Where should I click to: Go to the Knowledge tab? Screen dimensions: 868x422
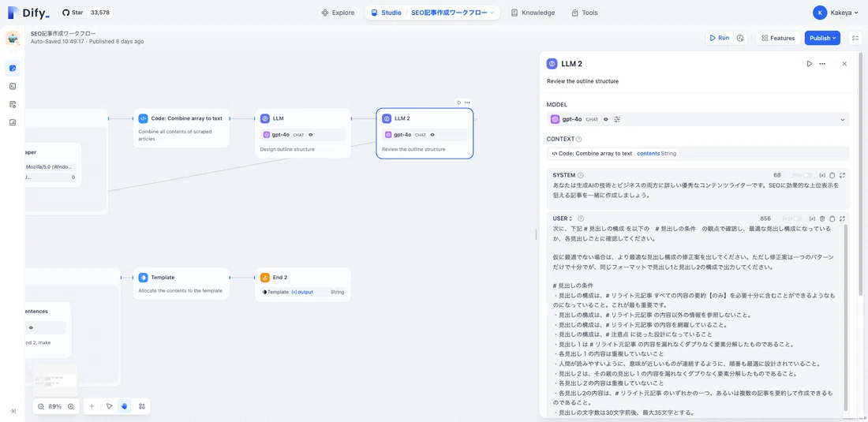(x=533, y=13)
